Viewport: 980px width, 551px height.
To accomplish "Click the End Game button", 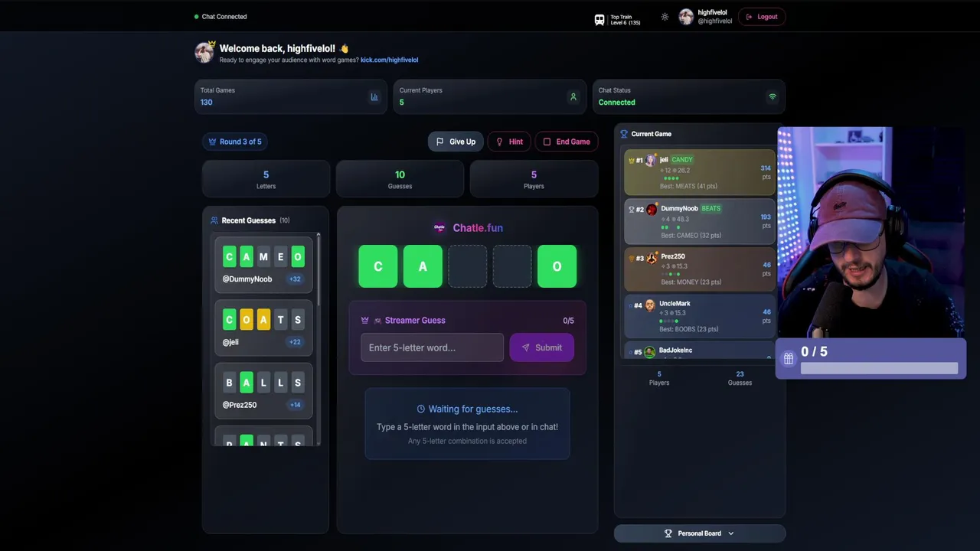I will pyautogui.click(x=567, y=142).
